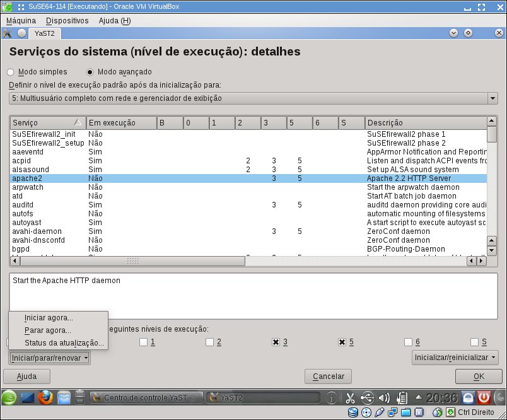Click the VirtualBox USB status icon
507x420 pixels.
[379, 412]
